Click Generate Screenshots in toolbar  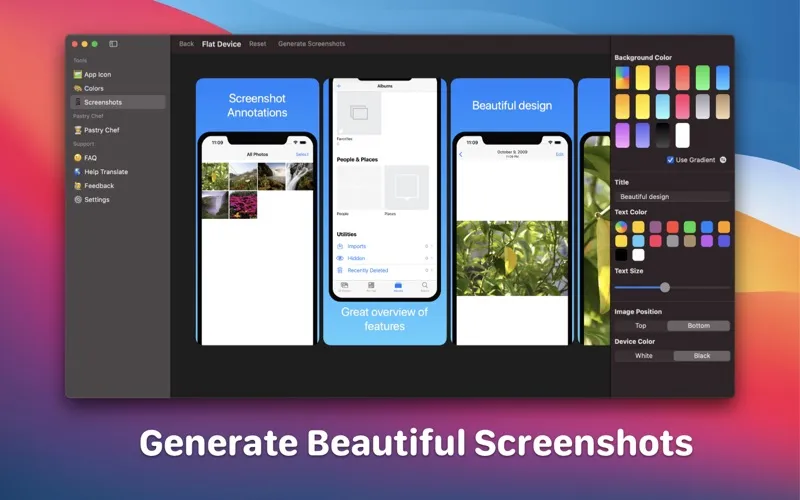tap(311, 44)
